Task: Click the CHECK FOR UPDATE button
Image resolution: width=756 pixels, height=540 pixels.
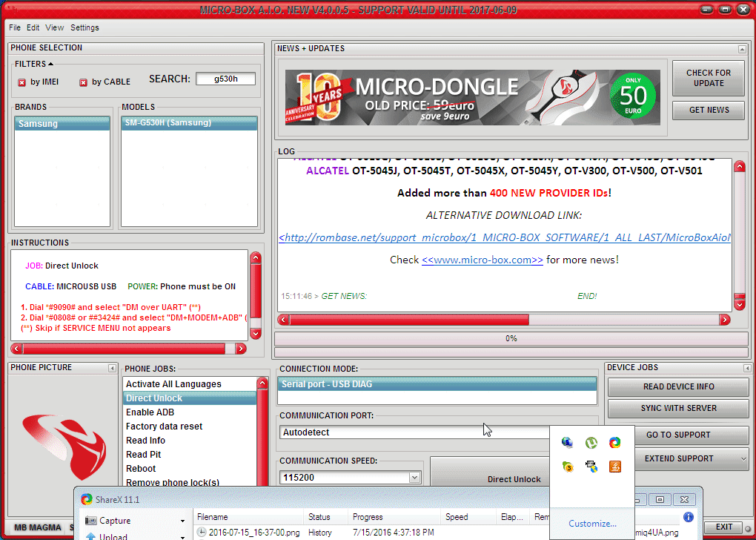Action: 709,78
